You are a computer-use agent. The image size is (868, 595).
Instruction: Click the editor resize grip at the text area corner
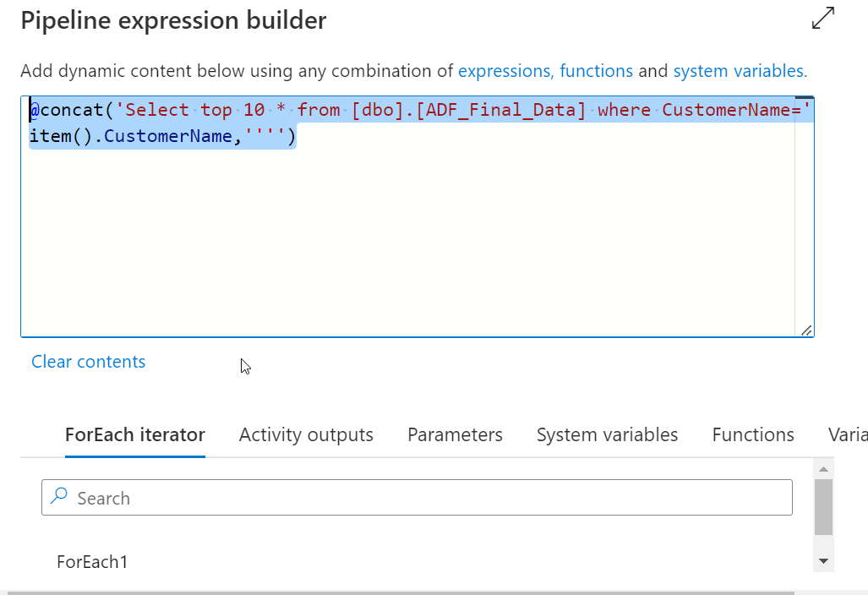806,330
